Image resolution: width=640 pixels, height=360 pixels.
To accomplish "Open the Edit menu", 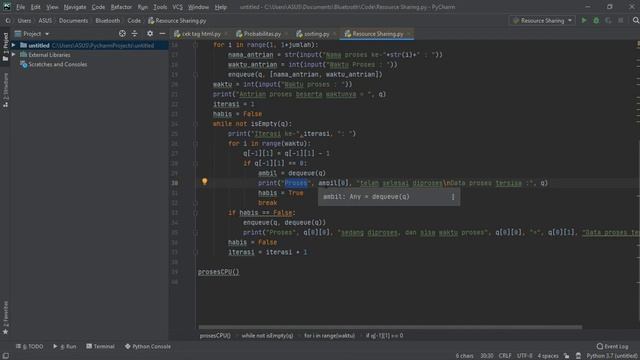I will (x=36, y=7).
